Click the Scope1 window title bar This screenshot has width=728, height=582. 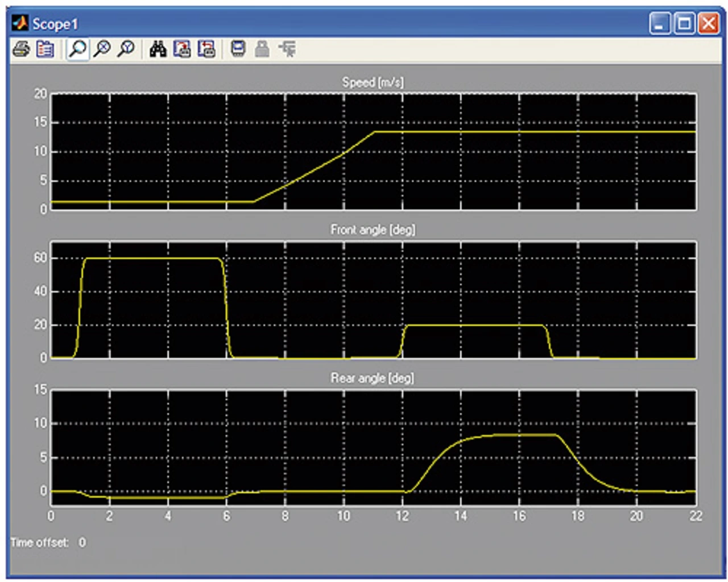[x=341, y=23]
